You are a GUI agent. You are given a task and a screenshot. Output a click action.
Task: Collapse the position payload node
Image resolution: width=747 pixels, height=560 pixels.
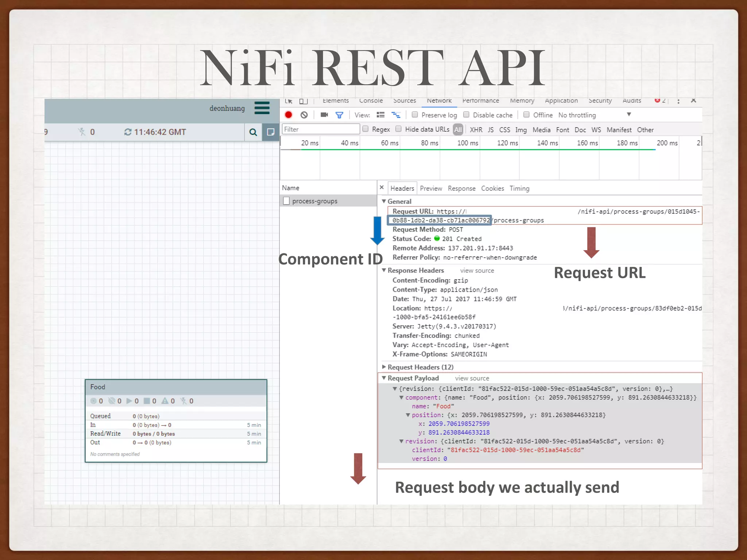[408, 415]
